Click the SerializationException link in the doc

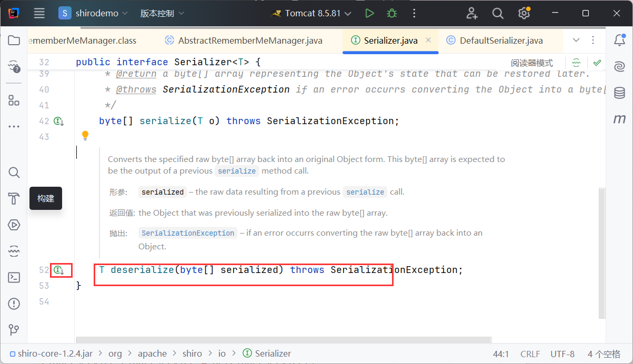pyautogui.click(x=188, y=233)
